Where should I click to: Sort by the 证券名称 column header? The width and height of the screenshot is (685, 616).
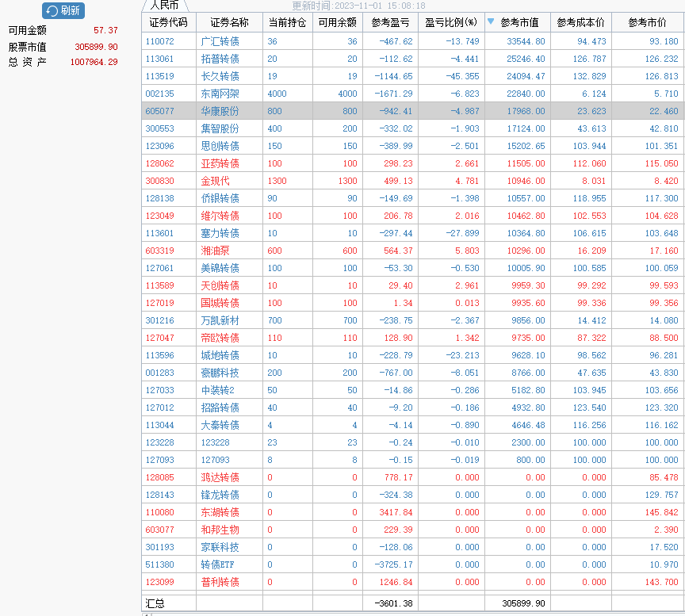[x=229, y=22]
